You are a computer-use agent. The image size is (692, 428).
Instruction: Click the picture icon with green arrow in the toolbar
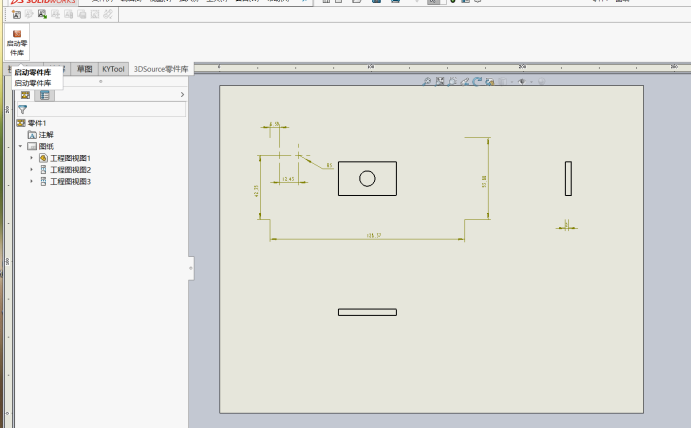coord(42,14)
